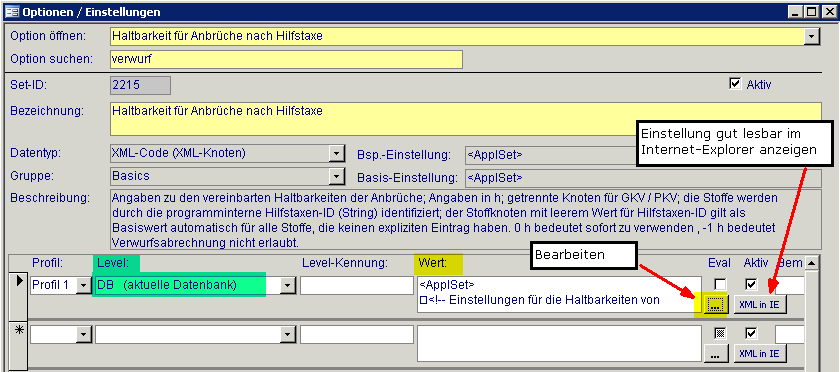Expand the Datentyp dropdown arrow
840x372 pixels.
[336, 154]
